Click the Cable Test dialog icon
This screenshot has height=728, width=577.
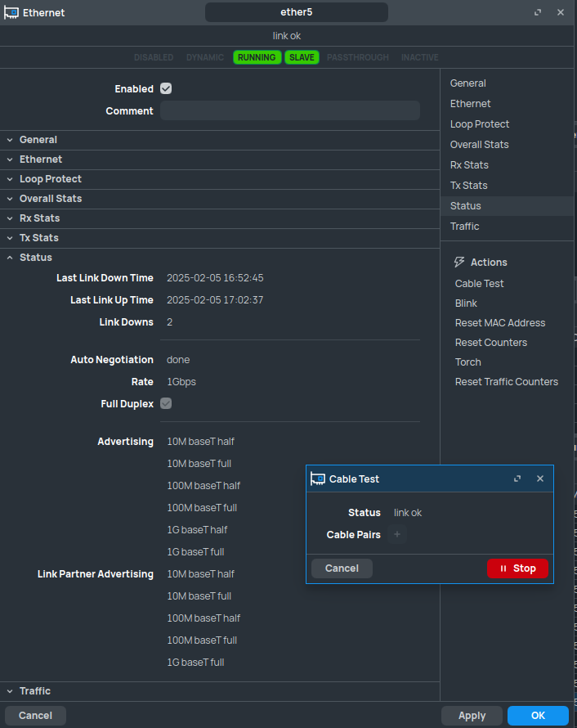pos(319,479)
